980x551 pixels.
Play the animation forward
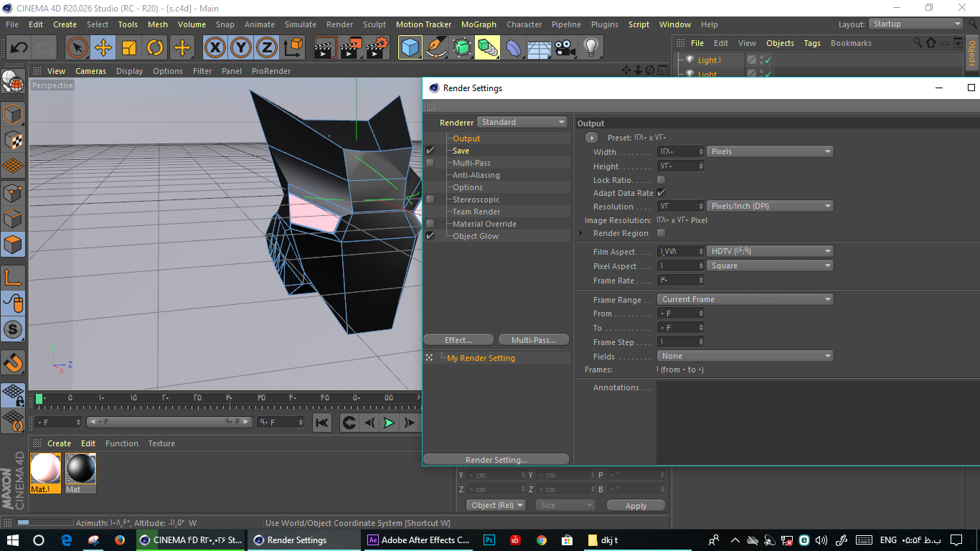point(389,423)
